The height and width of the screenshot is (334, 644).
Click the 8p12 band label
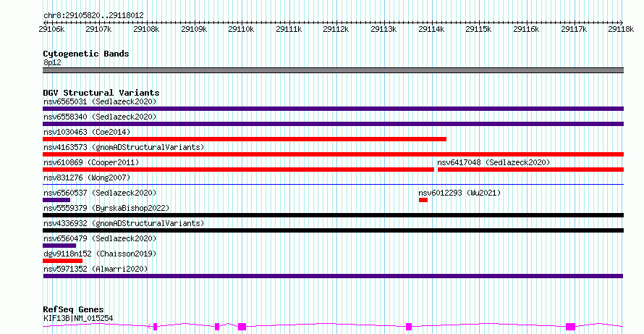(52, 63)
